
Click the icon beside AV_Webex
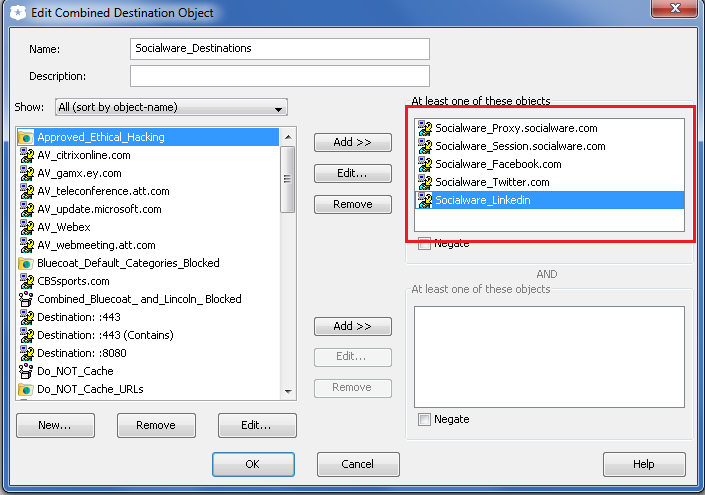tap(27, 227)
